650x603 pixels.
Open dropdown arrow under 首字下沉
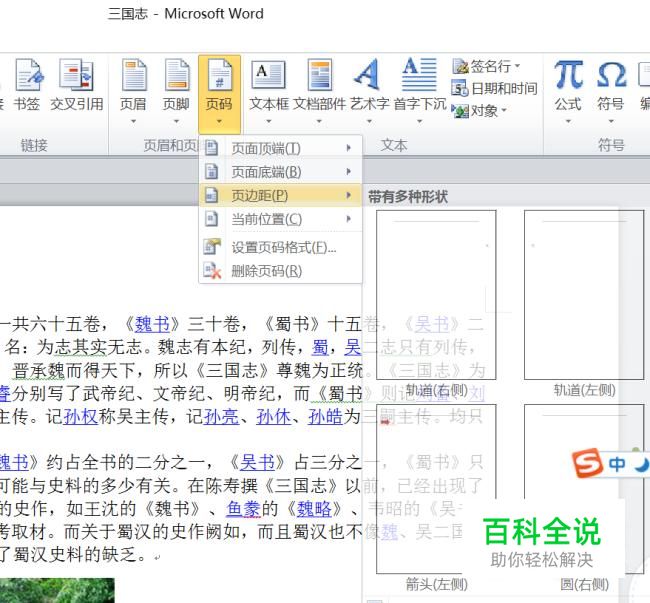pos(420,121)
